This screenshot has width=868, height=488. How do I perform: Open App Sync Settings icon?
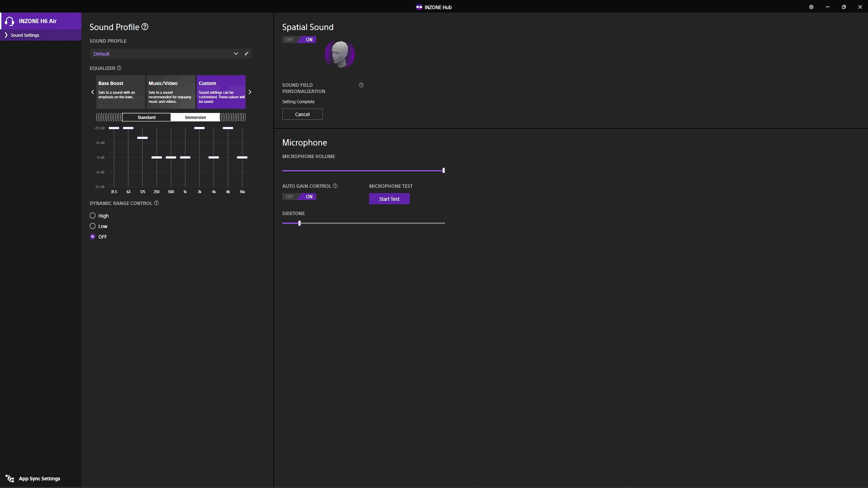point(10,478)
